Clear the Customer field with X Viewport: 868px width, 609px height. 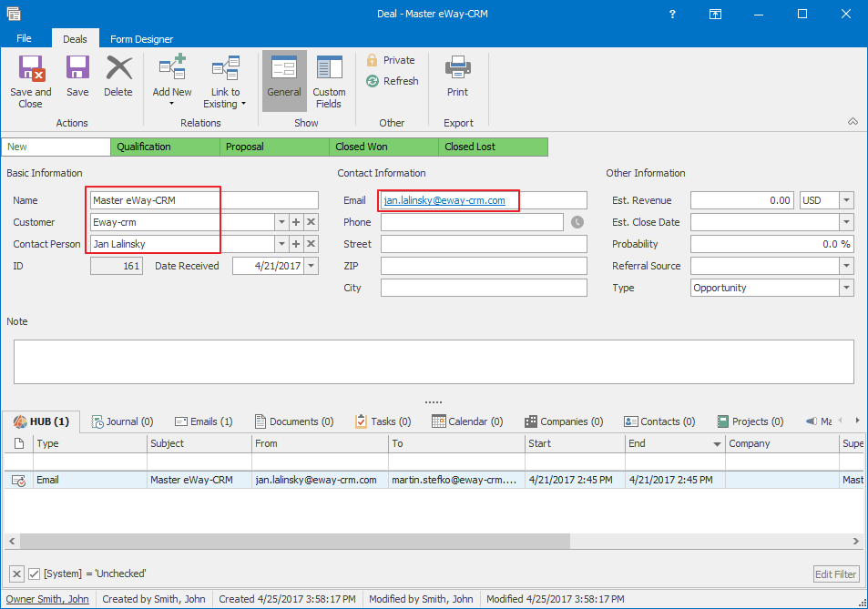pyautogui.click(x=311, y=222)
